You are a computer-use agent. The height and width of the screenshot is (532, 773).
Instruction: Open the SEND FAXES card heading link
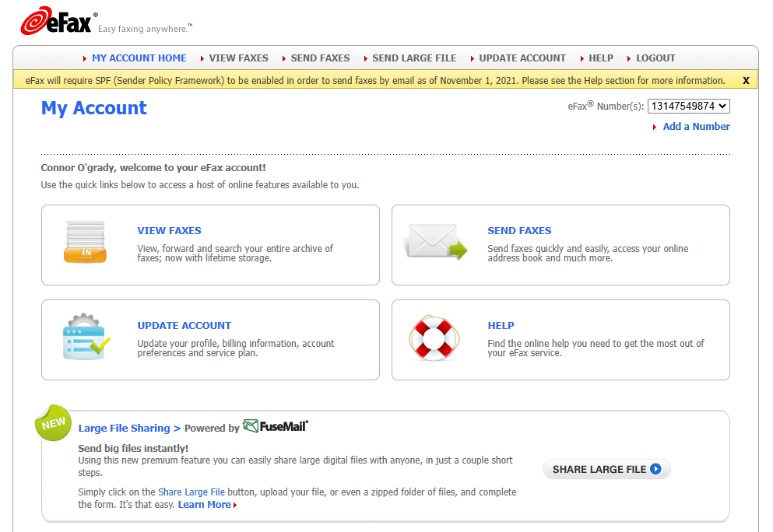(519, 230)
